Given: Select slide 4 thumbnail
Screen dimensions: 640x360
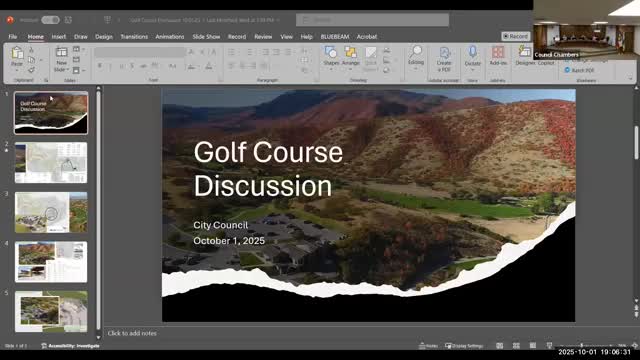Looking at the screenshot, I should [51, 262].
